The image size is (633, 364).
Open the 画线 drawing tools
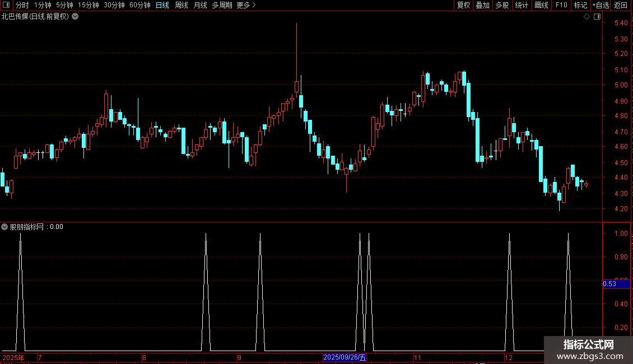click(541, 5)
